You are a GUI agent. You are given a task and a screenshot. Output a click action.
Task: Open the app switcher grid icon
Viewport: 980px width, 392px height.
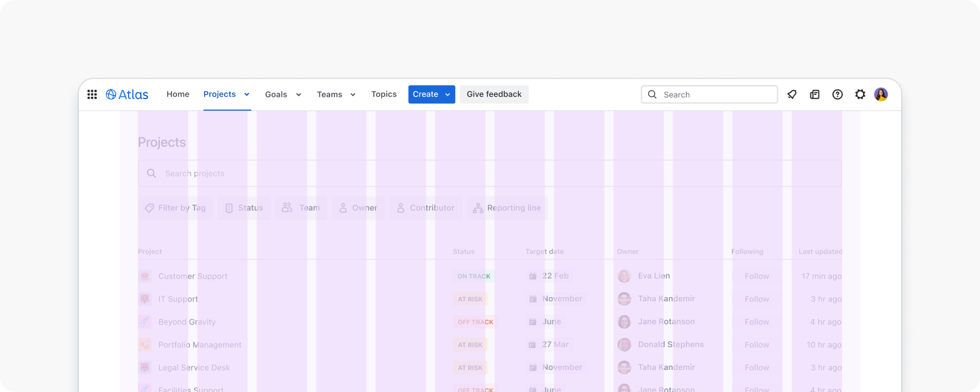pyautogui.click(x=92, y=94)
